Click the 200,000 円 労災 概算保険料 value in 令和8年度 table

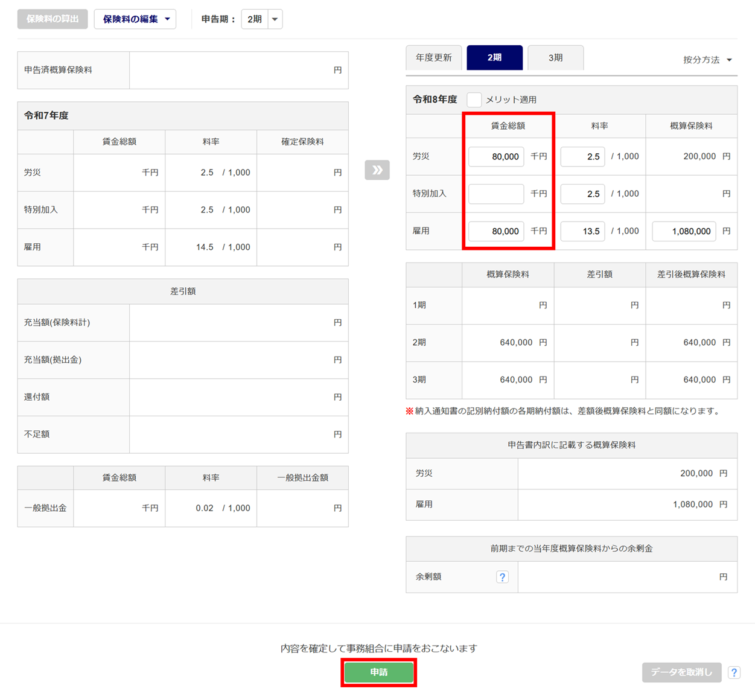coord(707,156)
